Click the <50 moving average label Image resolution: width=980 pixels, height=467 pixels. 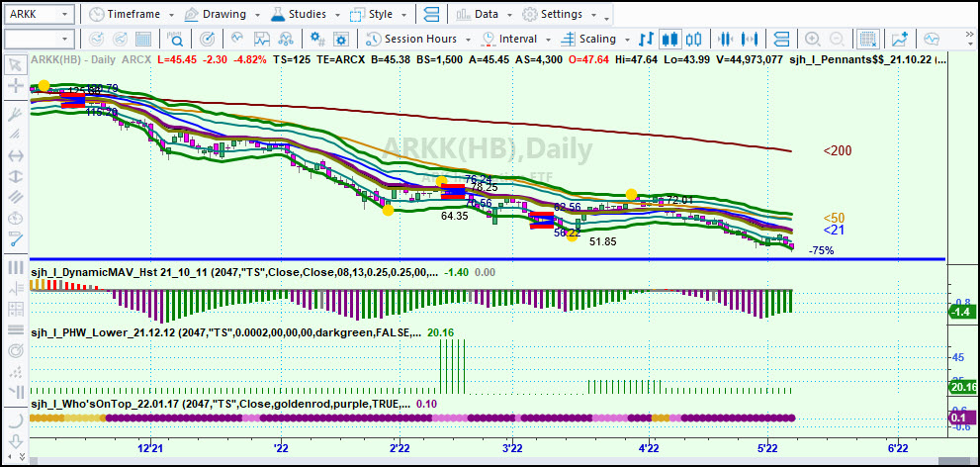[x=835, y=218]
